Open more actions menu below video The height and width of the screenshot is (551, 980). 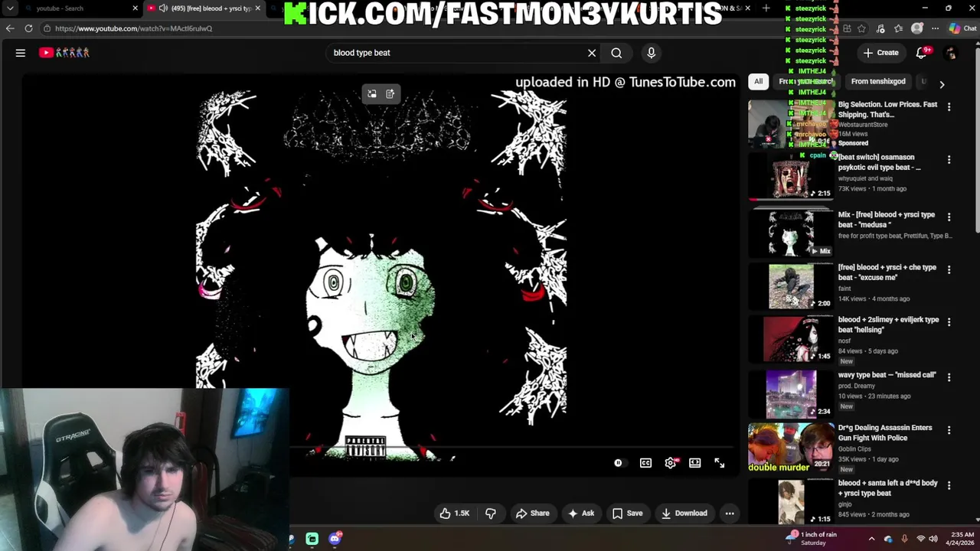[730, 514]
